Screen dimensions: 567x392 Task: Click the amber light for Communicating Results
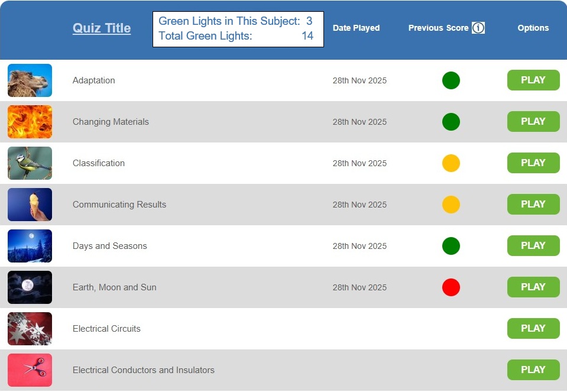[451, 204]
